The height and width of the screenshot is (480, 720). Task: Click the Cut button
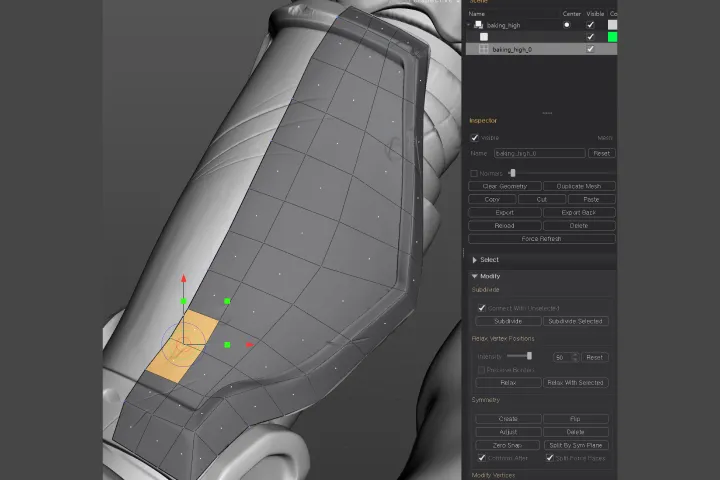pos(542,199)
